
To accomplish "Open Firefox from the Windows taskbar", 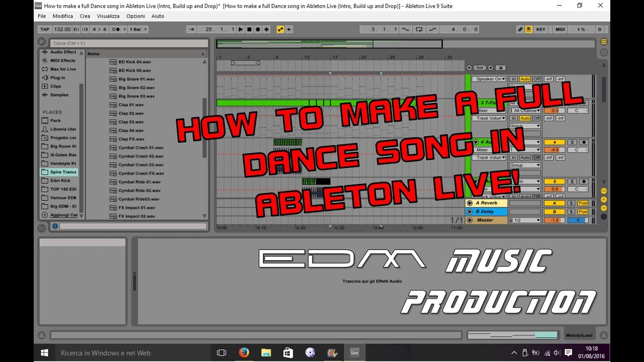I will 245,352.
